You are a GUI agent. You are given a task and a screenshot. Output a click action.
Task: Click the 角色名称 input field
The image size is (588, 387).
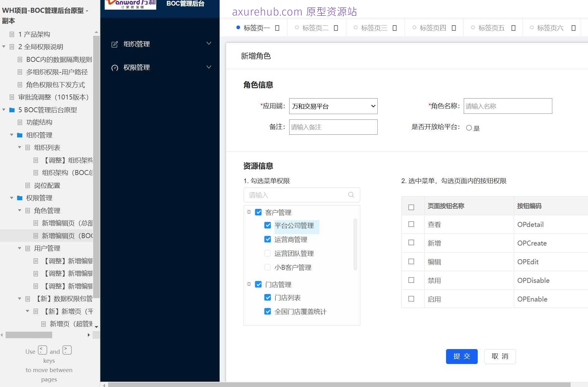[x=508, y=106]
